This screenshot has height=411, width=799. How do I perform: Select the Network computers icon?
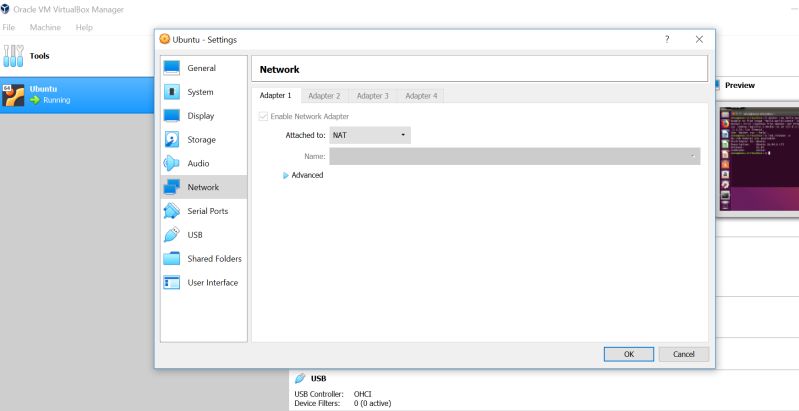(x=172, y=187)
